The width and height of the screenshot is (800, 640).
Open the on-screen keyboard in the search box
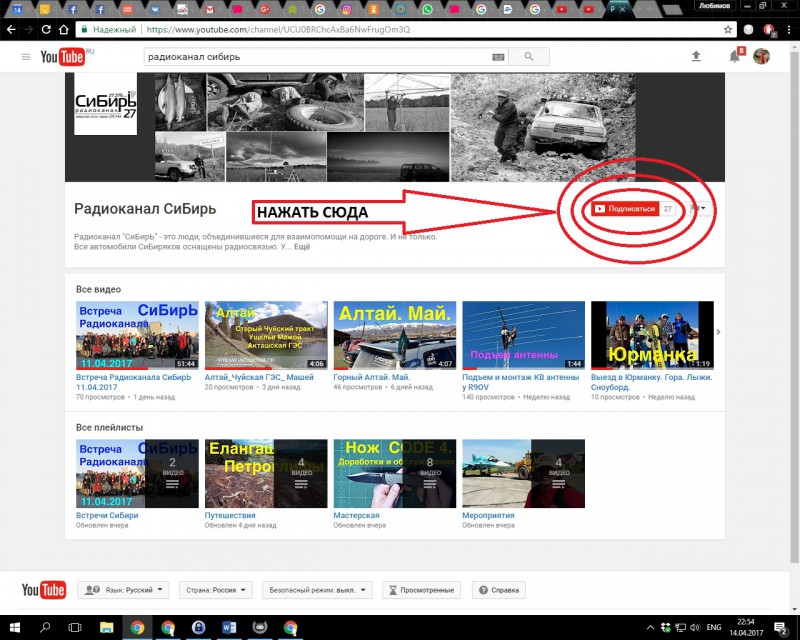[x=498, y=57]
